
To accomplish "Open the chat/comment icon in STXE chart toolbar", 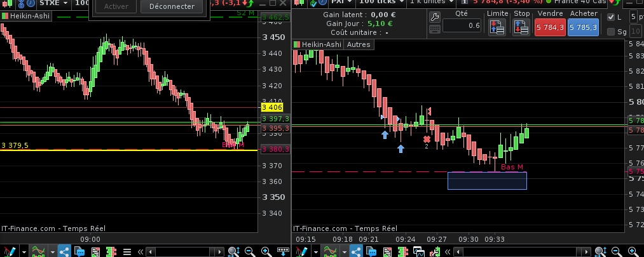I will (79, 251).
